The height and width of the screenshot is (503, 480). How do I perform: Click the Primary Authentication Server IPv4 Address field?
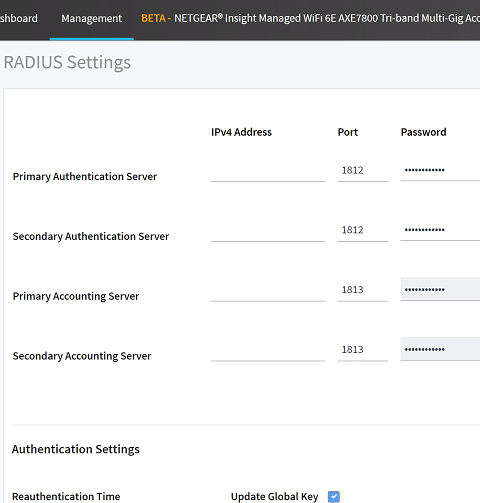pyautogui.click(x=268, y=171)
